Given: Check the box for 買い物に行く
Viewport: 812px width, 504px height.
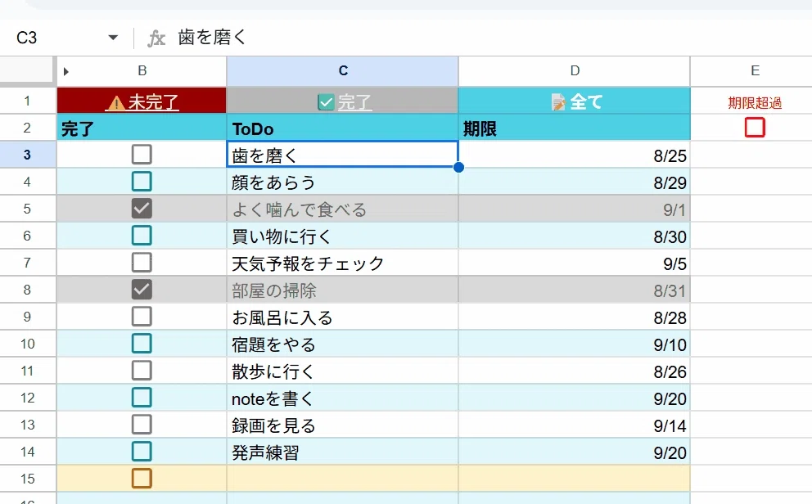Looking at the screenshot, I should 142,236.
